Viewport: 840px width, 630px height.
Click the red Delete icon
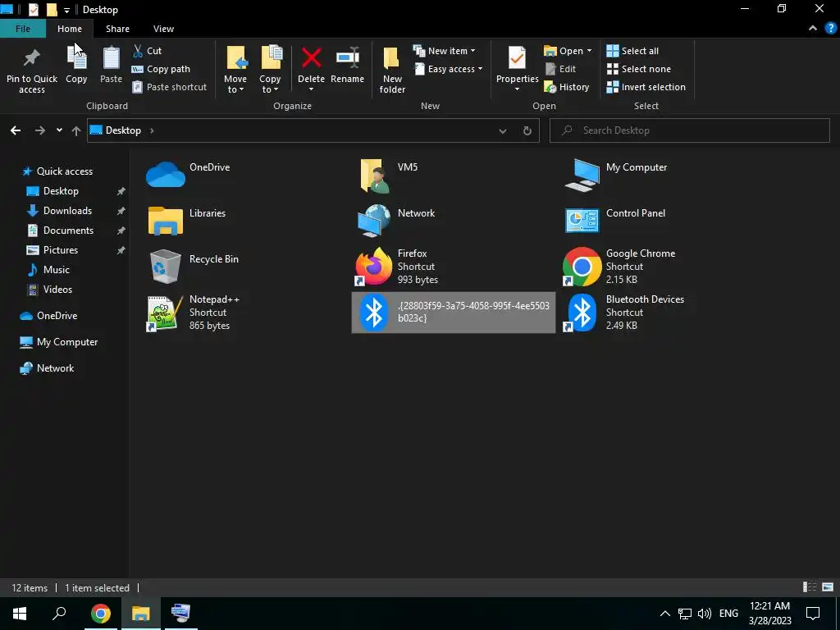tap(311, 58)
